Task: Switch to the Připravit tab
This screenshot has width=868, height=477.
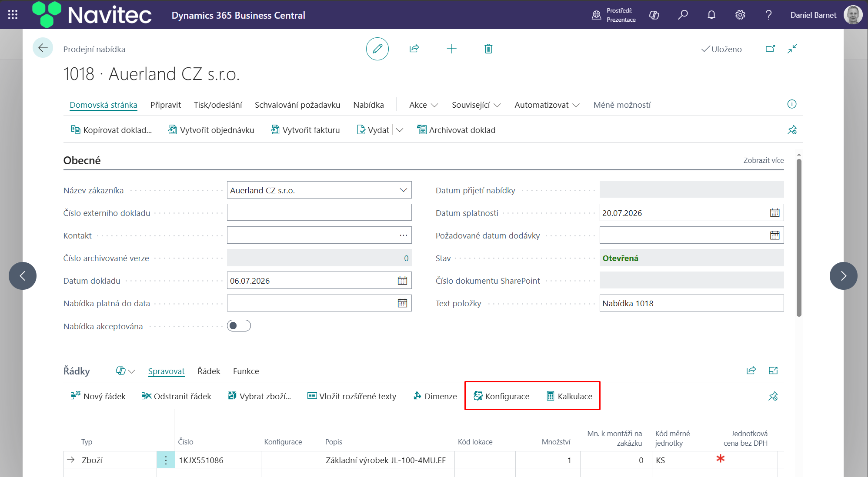Action: point(166,105)
